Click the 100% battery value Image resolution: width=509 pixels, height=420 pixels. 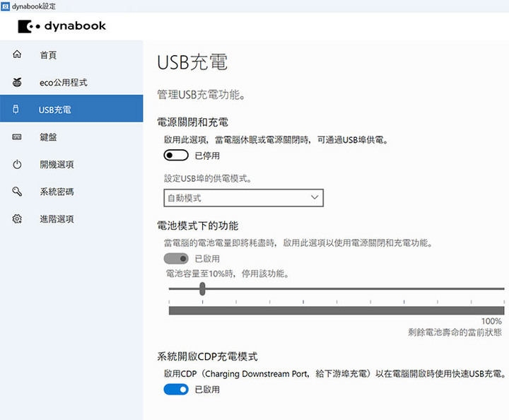(x=491, y=321)
